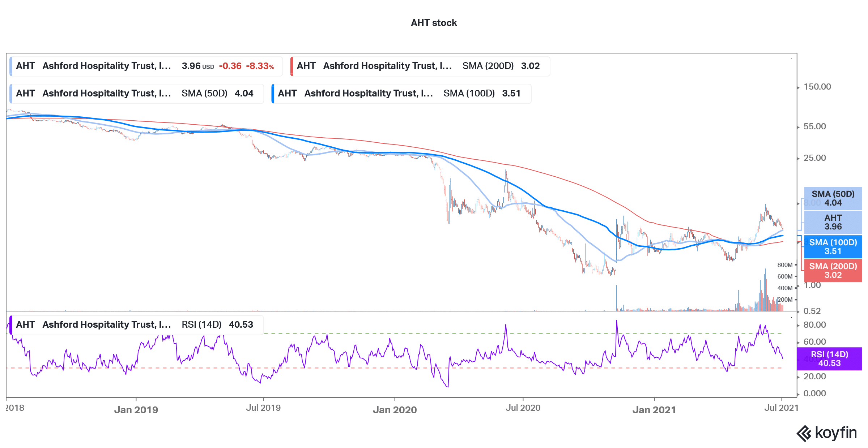
Task: Click the purple RSI (14D) 40.53 axis tag
Action: coord(829,359)
